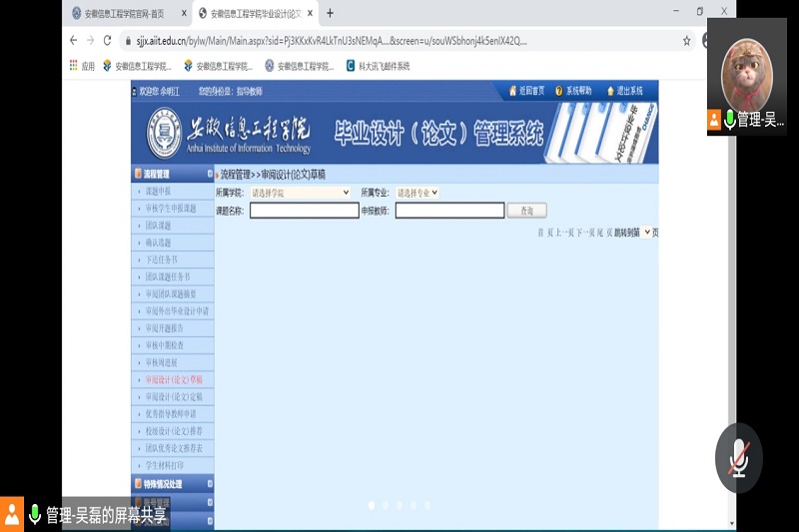Open 科大讯飞邮件系统 bookmark

378,66
